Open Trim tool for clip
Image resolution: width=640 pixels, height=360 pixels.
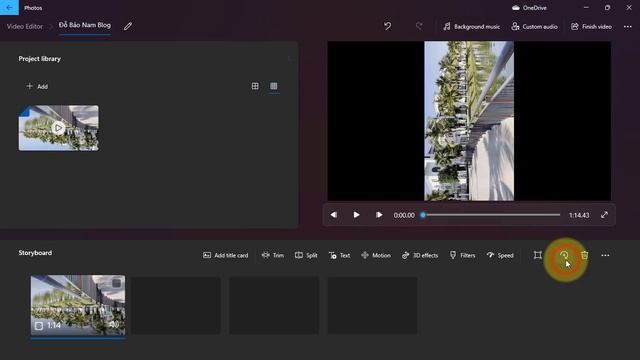pyautogui.click(x=273, y=256)
